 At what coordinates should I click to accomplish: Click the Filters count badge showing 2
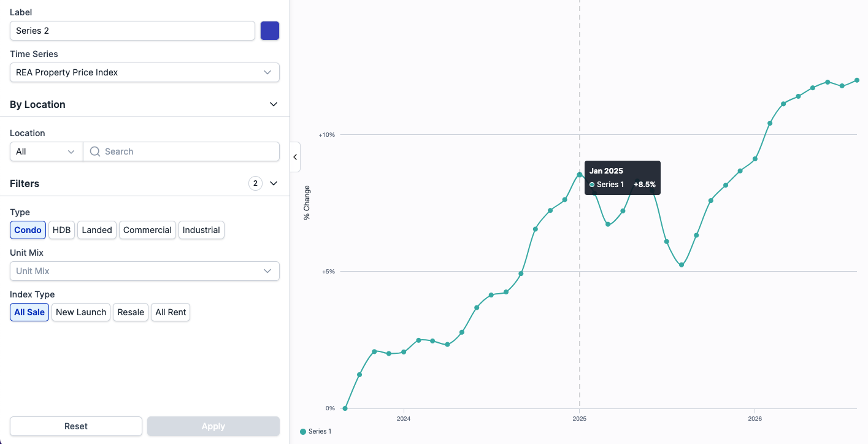coord(256,183)
